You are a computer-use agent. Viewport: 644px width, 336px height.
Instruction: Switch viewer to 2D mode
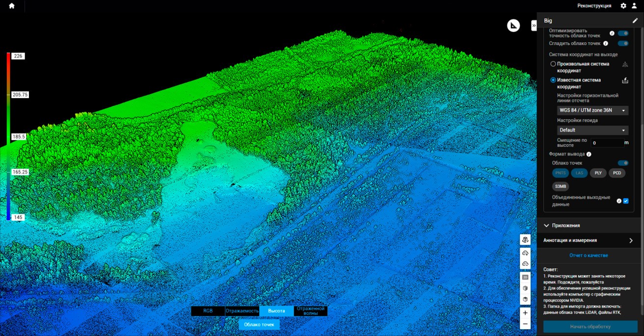coord(525,277)
